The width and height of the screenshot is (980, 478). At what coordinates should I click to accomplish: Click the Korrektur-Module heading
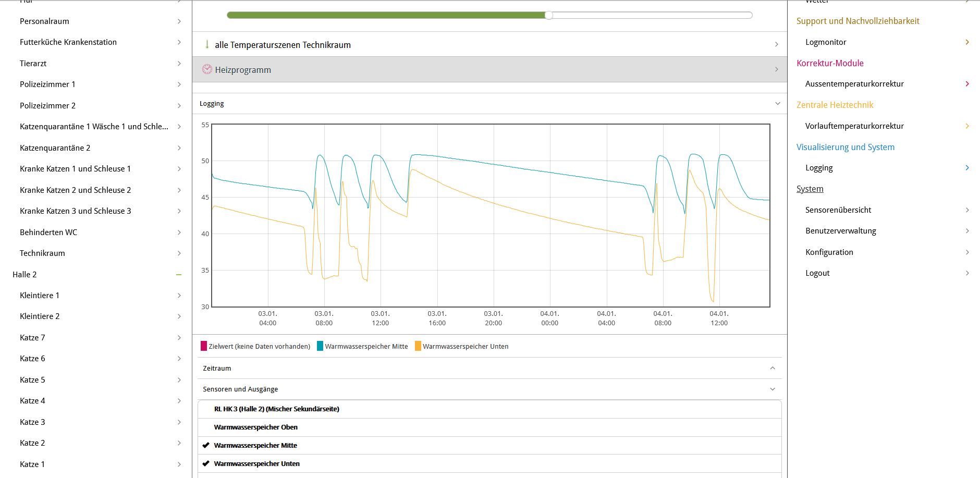pyautogui.click(x=830, y=63)
